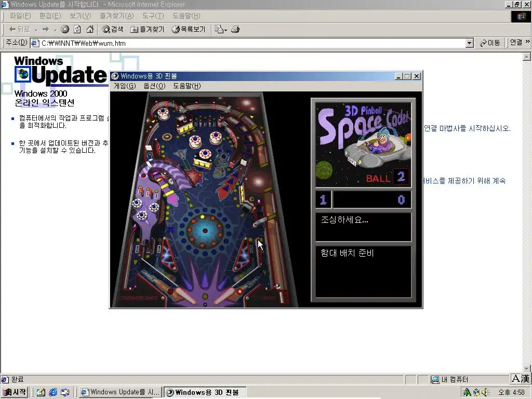
Task: Click the 내 컴퓨터 zone status icon
Action: [435, 379]
